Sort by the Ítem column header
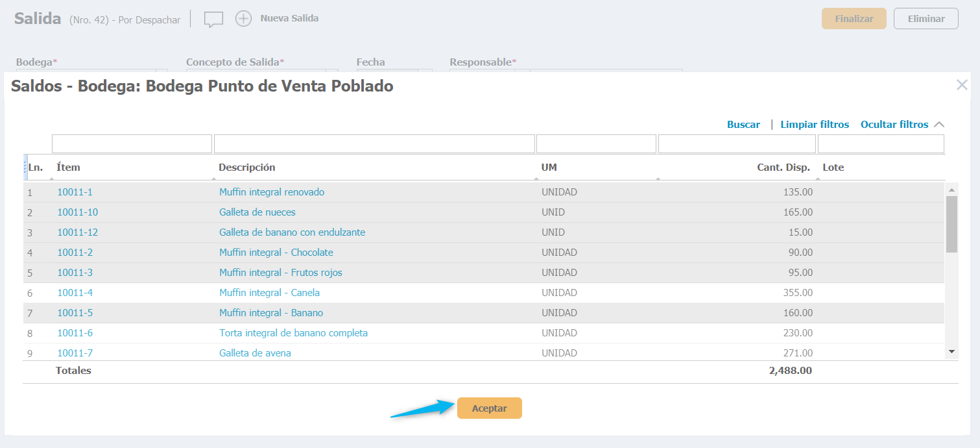Screen dimensions: 980x448 68,168
